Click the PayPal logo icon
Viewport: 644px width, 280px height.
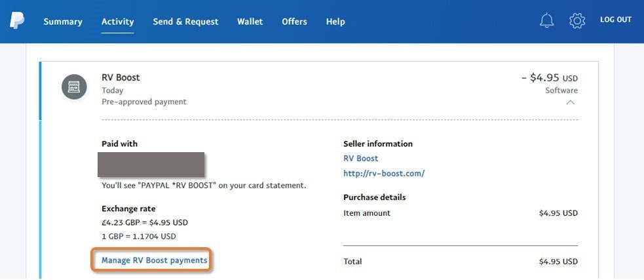[17, 20]
